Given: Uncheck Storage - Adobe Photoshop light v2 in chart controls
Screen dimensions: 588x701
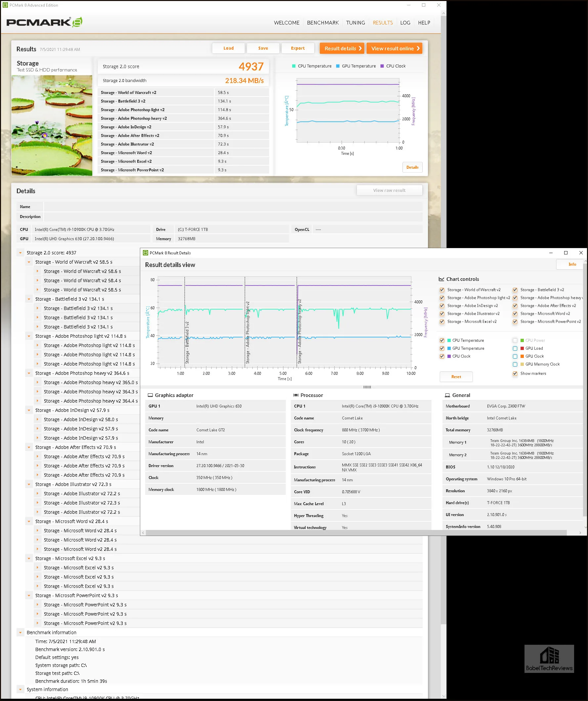Looking at the screenshot, I should point(442,298).
